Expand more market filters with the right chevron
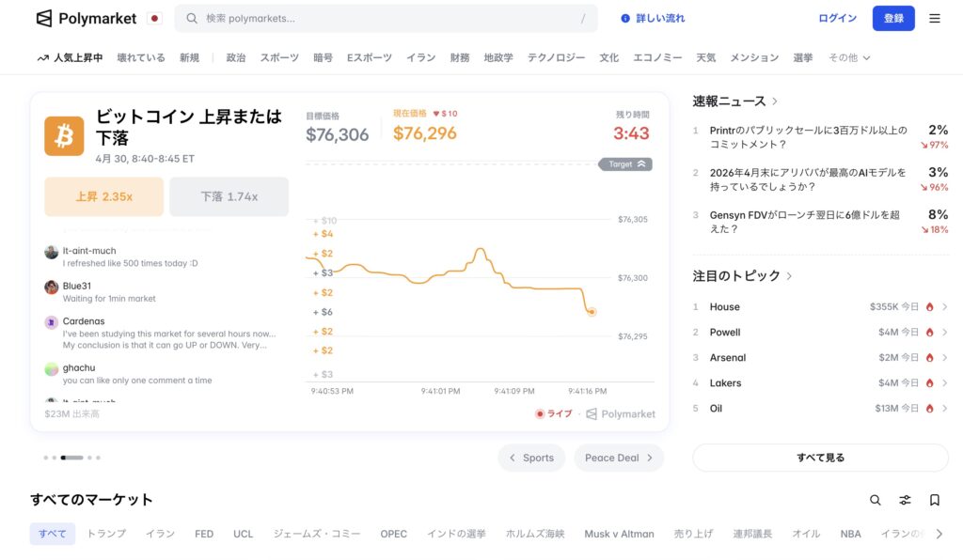The width and height of the screenshot is (963, 560). tap(939, 533)
